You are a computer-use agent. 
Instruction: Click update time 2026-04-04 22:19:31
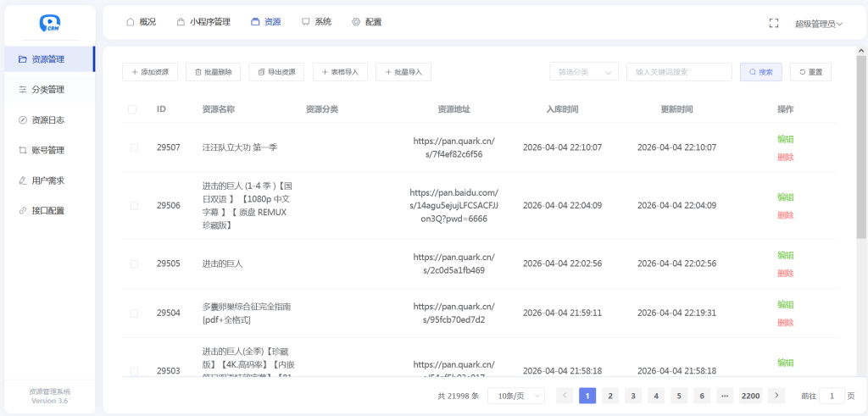(x=676, y=313)
